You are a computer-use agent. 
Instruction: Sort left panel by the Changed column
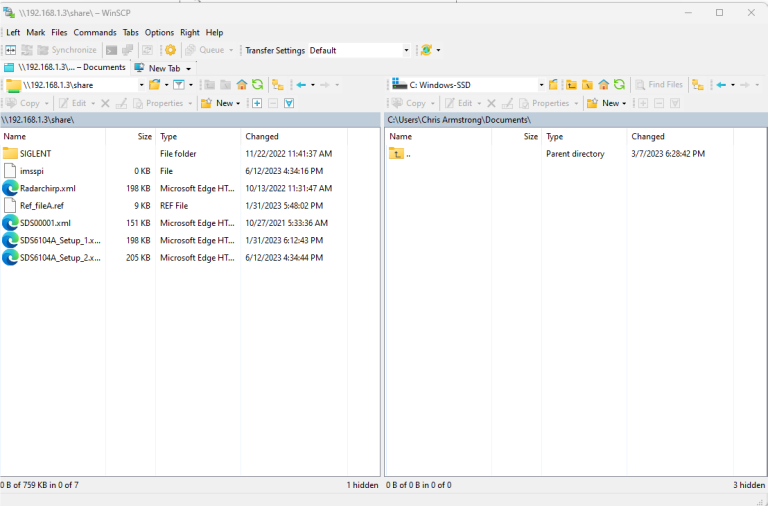coord(263,136)
